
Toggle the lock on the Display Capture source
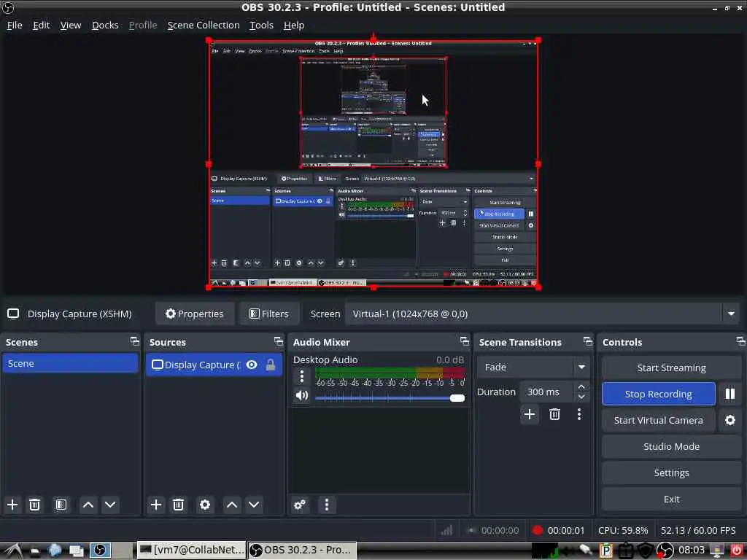tap(271, 365)
